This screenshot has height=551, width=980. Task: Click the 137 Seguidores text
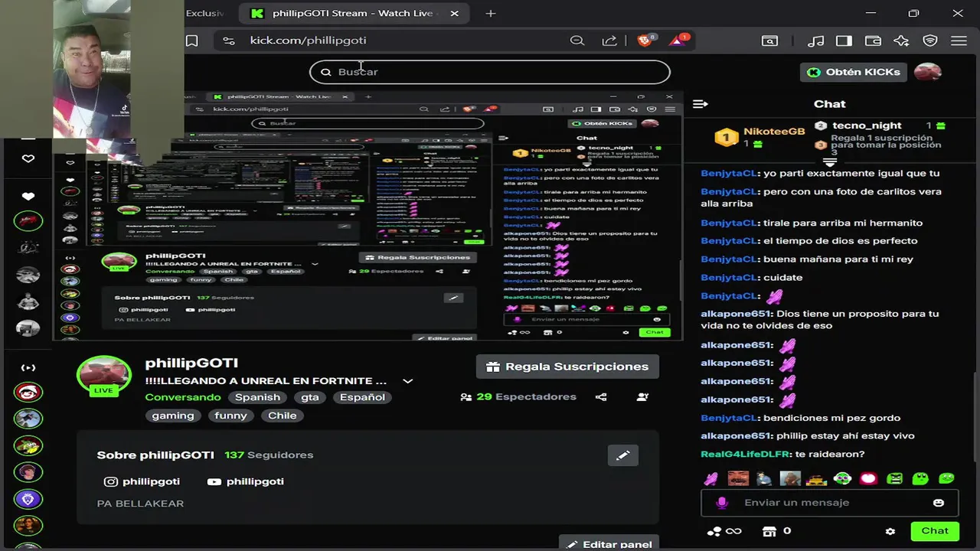pos(269,455)
